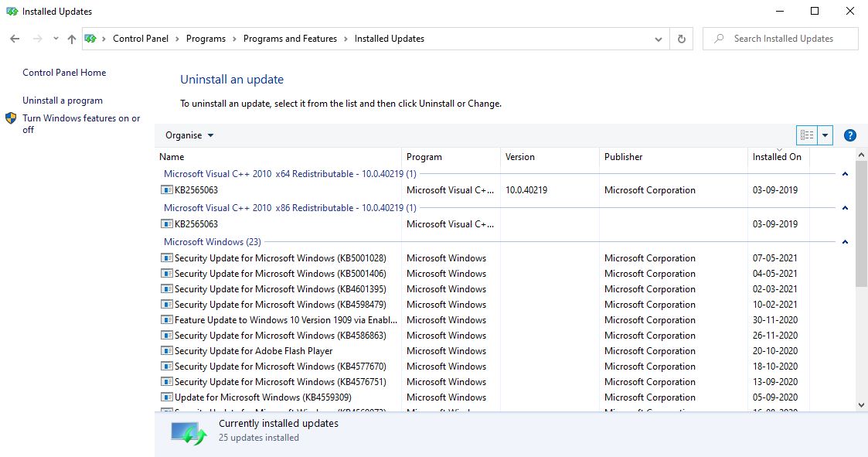868x457 pixels.
Task: Select Update for Microsoft Windows (KB4559309)
Action: [x=263, y=397]
